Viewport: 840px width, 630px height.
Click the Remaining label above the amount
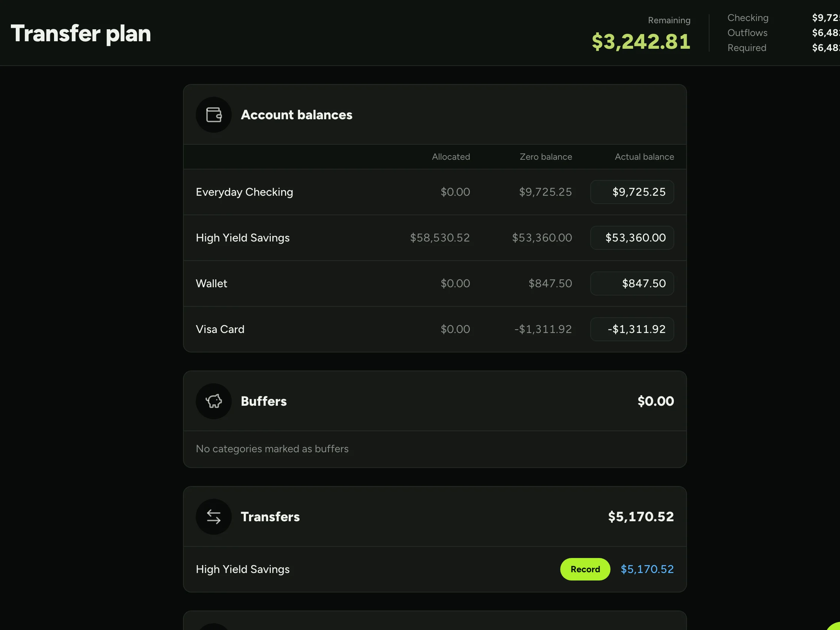click(x=669, y=20)
